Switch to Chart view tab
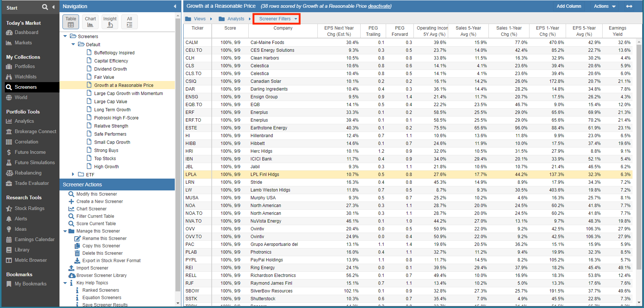 coord(90,22)
